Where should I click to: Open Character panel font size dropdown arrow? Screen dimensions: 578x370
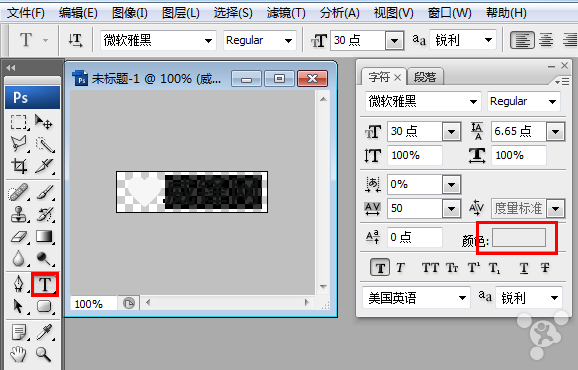point(452,132)
